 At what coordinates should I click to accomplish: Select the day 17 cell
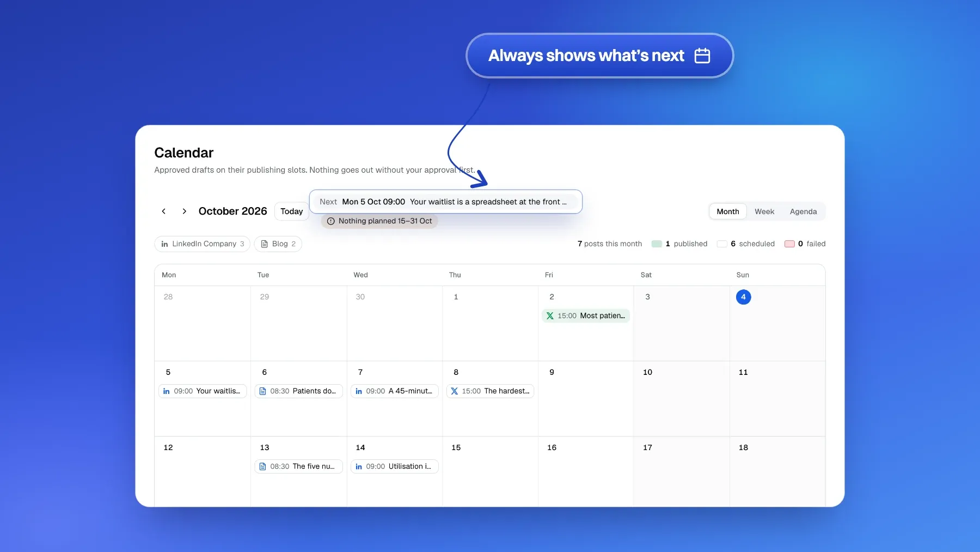682,472
